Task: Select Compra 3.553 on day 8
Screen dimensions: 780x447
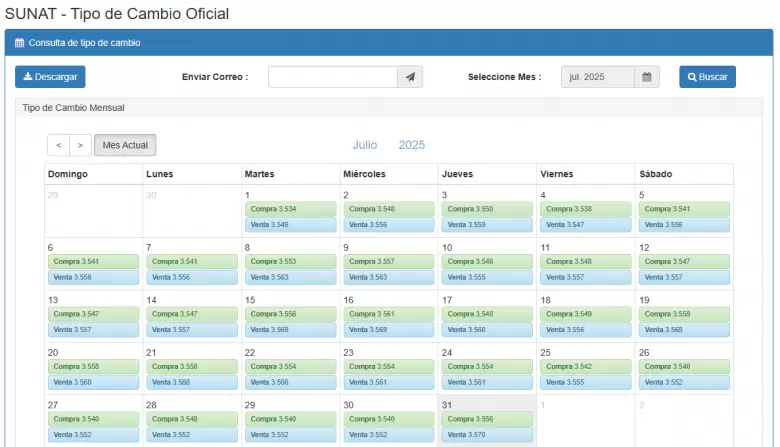Action: [x=291, y=262]
